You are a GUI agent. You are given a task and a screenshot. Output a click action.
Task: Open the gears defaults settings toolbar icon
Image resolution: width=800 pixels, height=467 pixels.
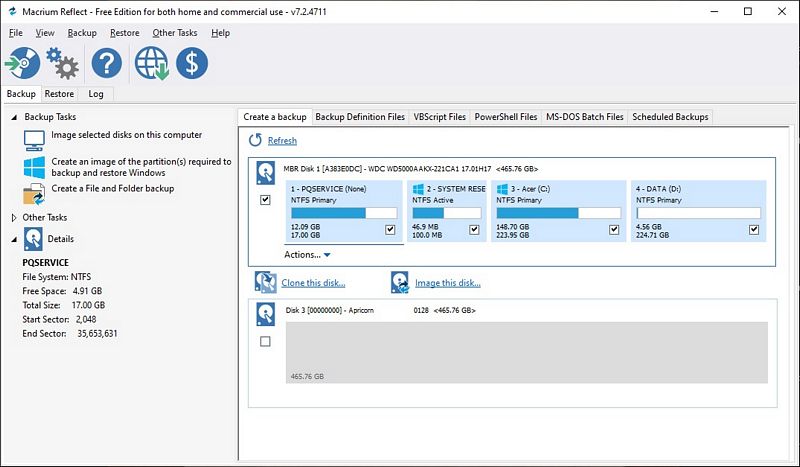point(62,63)
